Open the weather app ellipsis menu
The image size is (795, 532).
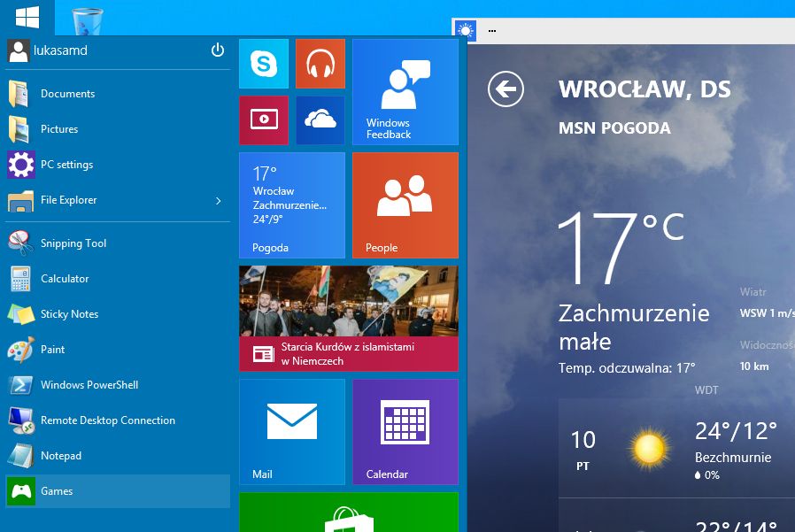492,31
